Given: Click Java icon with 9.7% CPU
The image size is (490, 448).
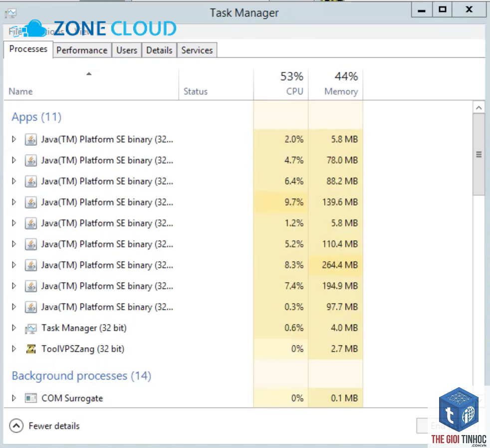Looking at the screenshot, I should pos(31,202).
